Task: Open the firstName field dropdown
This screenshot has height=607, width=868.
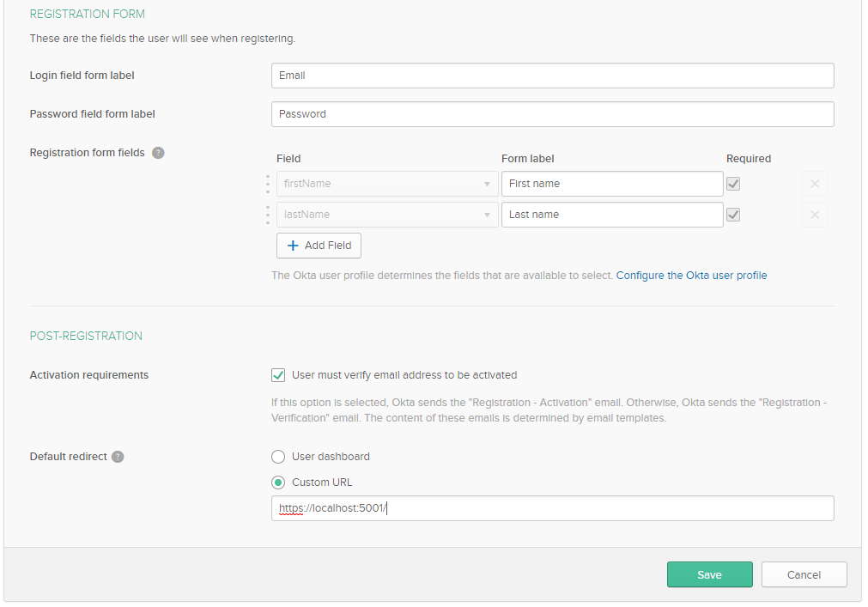Action: tap(387, 184)
